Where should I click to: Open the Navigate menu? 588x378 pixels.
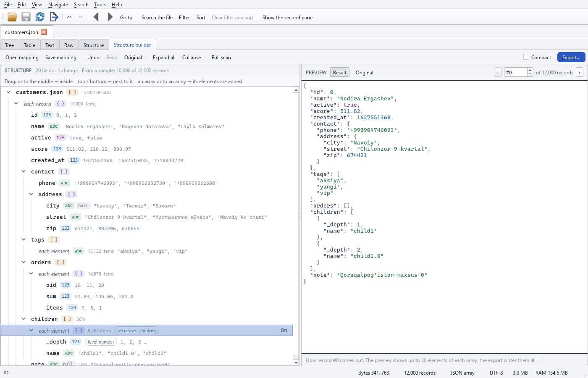coord(58,5)
